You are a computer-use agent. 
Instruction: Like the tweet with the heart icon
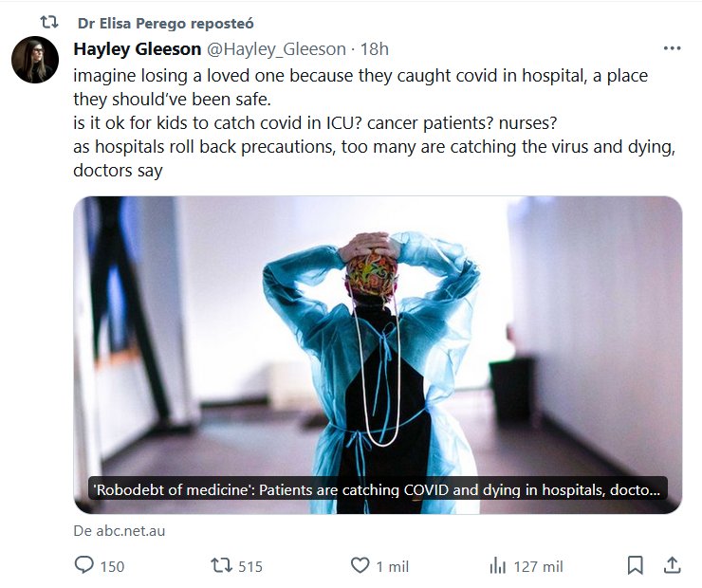pyautogui.click(x=360, y=565)
